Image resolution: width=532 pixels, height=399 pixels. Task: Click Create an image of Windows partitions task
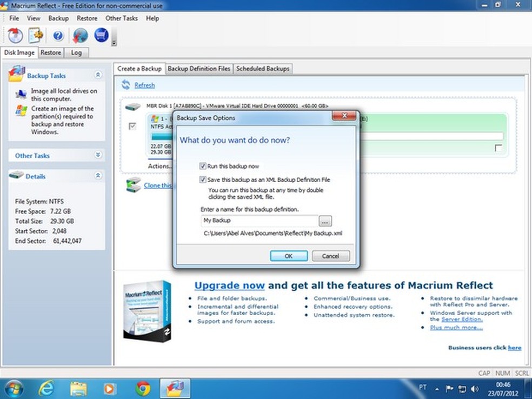click(62, 120)
